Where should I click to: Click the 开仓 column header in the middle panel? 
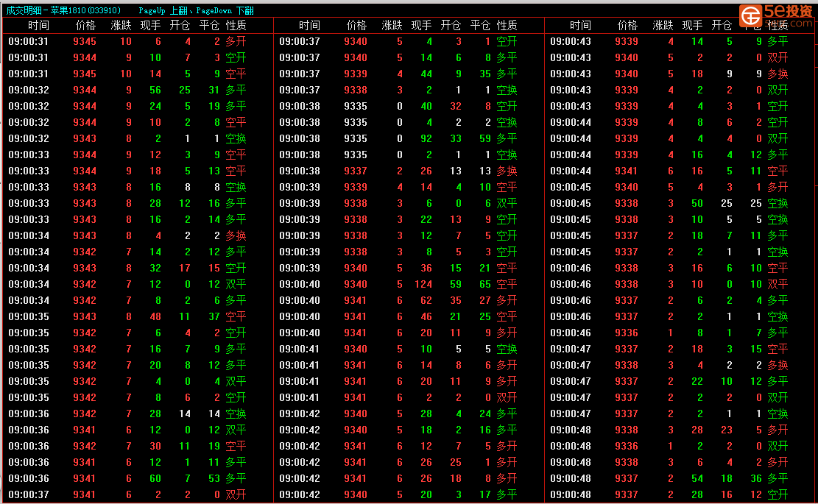click(x=451, y=26)
